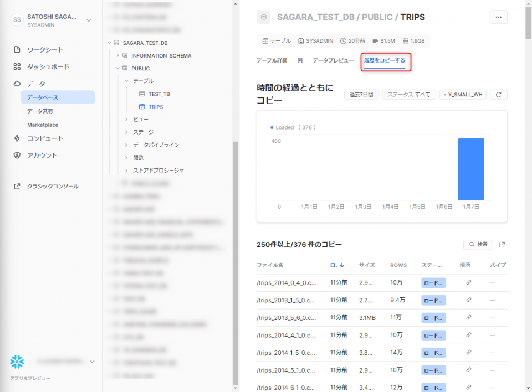Click the SS user avatar
The image size is (532, 392).
[17, 20]
